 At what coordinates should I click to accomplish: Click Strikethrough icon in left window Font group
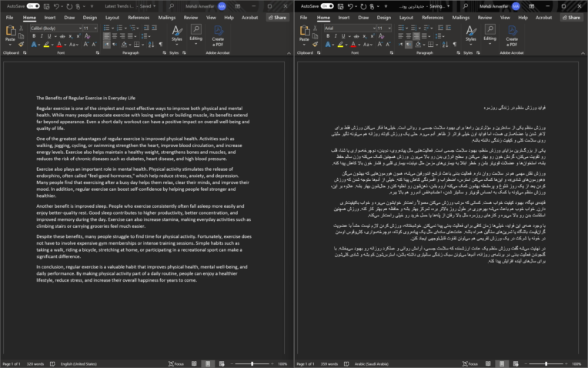(62, 36)
